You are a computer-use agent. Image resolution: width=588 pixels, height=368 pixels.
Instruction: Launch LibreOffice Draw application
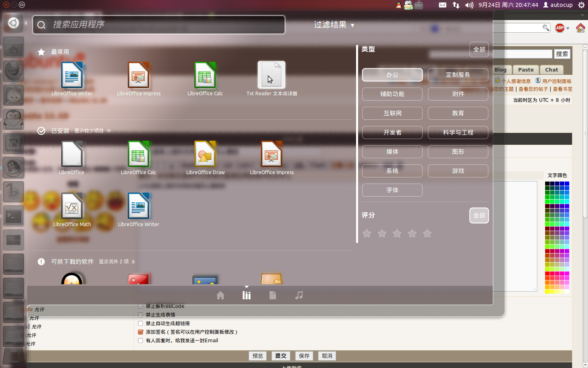[x=205, y=155]
